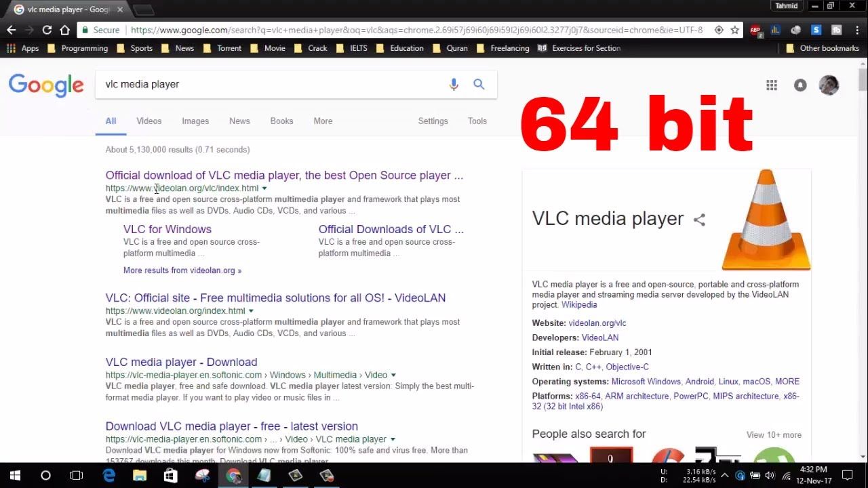Open the More search filters dropdown

tap(323, 121)
